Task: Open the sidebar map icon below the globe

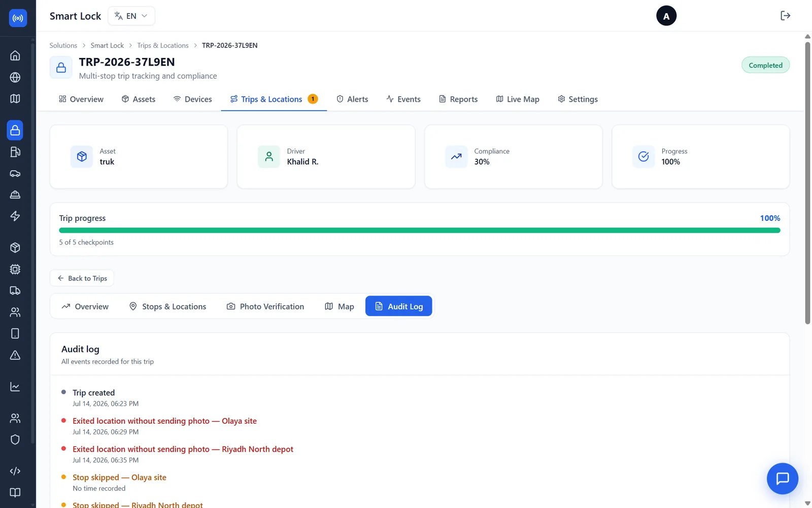Action: pyautogui.click(x=15, y=99)
